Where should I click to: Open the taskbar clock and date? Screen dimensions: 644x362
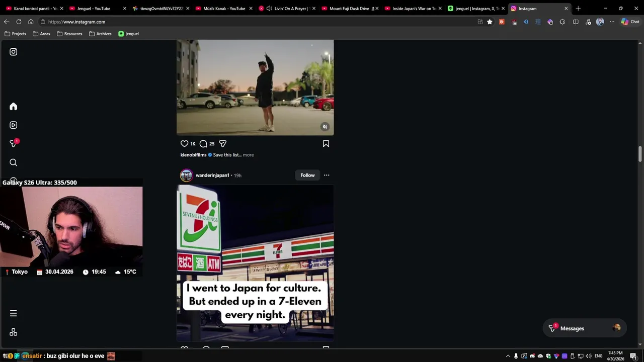(615, 356)
